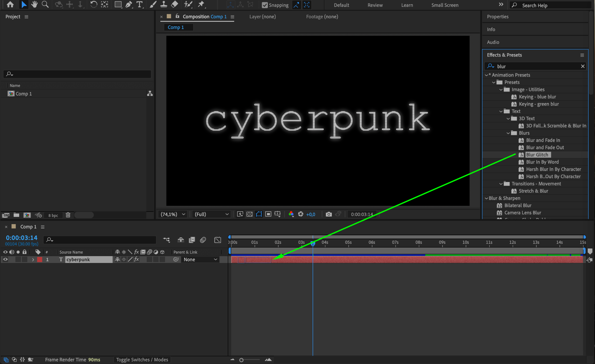595x364 pixels.
Task: Select the Blur In By Word preset
Action: (542, 162)
